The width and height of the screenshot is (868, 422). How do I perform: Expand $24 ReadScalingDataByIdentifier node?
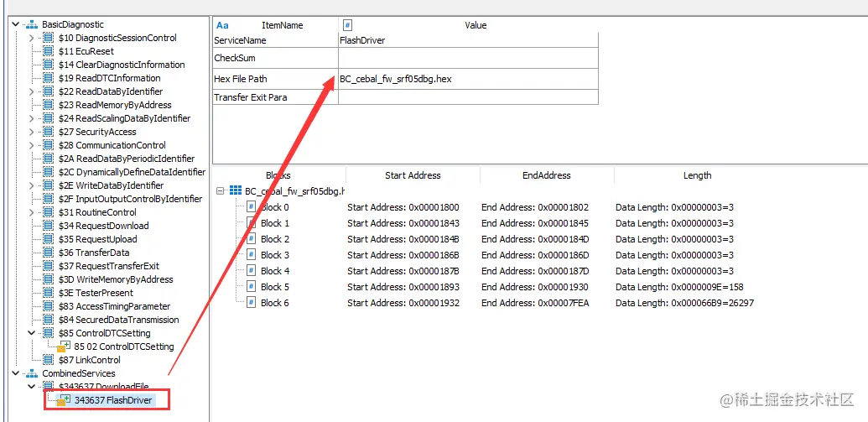(32, 118)
